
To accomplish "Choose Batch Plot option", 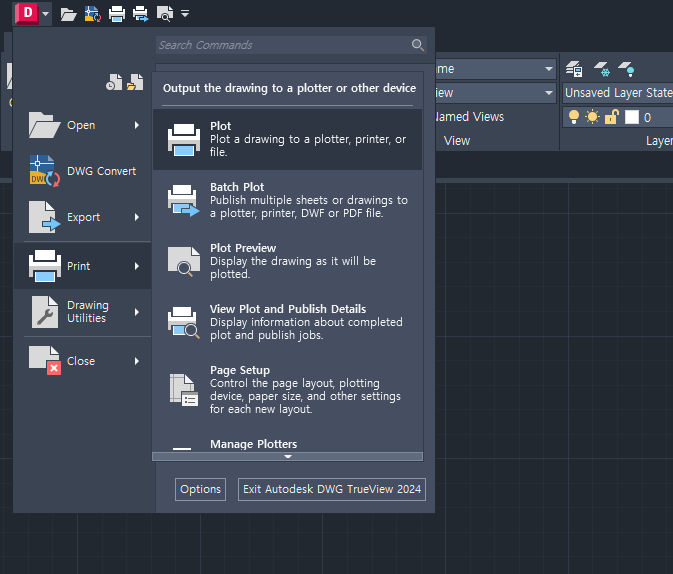I will pos(288,200).
